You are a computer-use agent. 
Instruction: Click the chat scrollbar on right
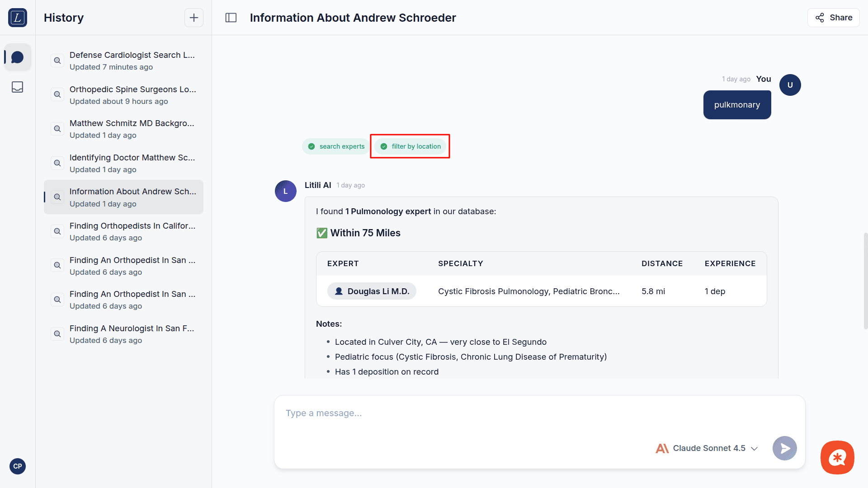pyautogui.click(x=865, y=280)
